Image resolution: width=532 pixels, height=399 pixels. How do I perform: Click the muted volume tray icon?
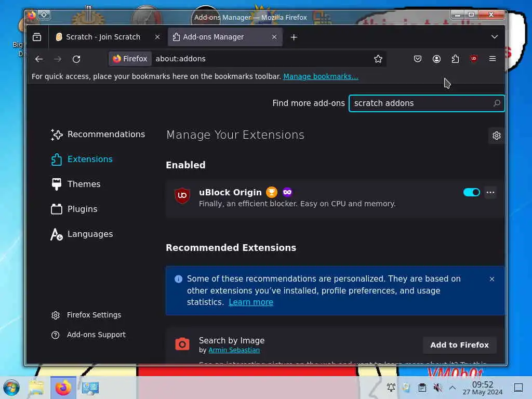point(437,387)
